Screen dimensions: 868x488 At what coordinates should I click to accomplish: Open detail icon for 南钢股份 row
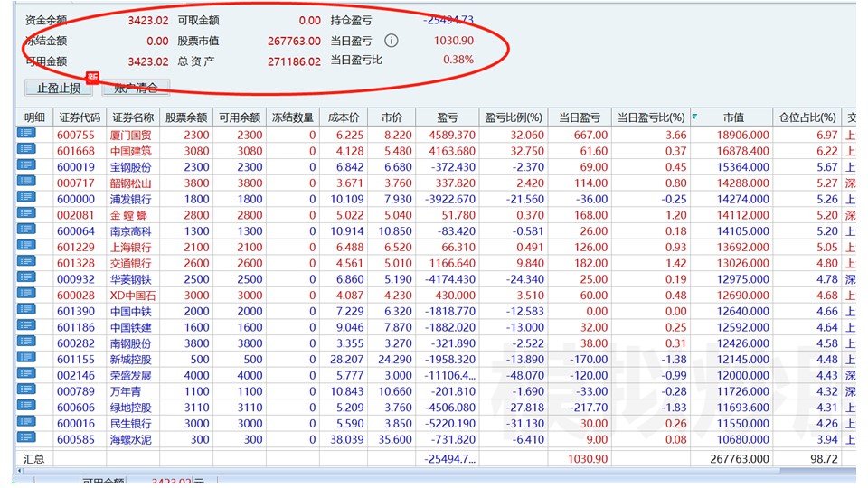(26, 342)
